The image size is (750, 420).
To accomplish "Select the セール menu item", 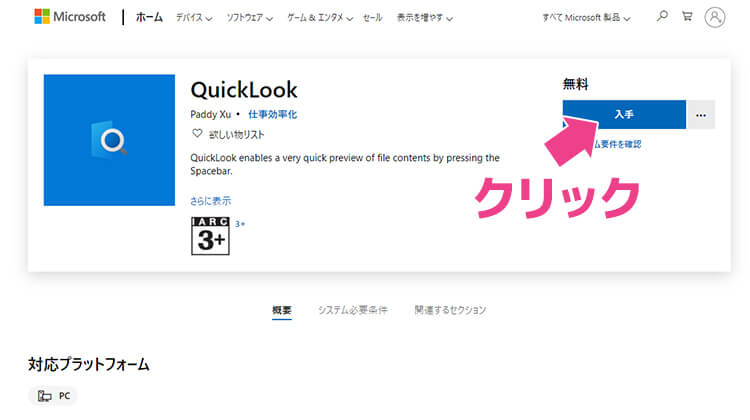I will tap(372, 18).
